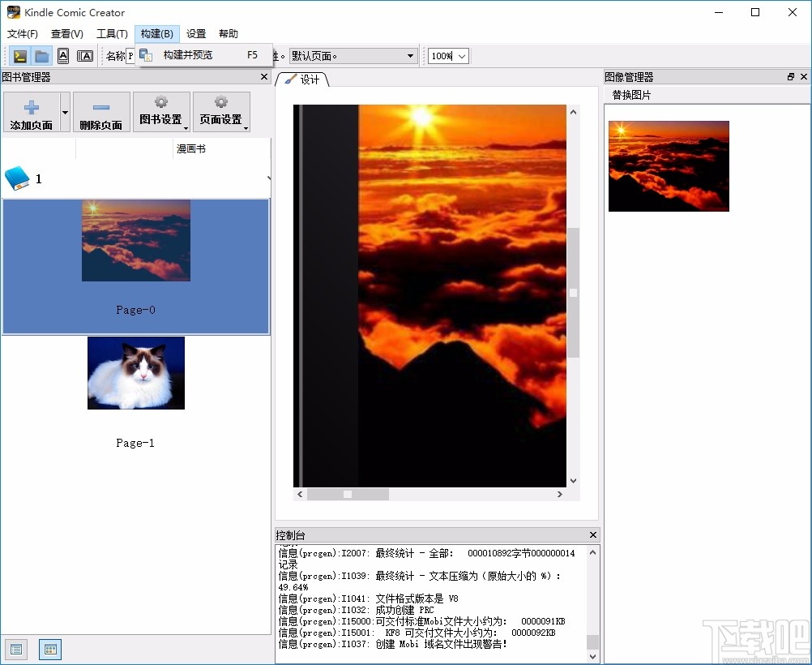Expand the Add Page dropdown arrow
This screenshot has width=812, height=665.
pos(64,111)
